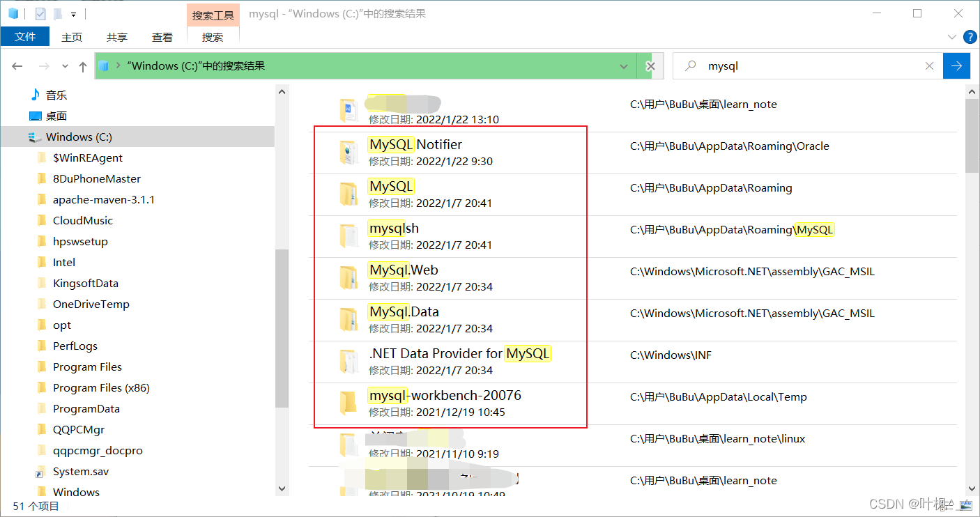980x517 pixels.
Task: Switch to large icons view button
Action: point(966,506)
